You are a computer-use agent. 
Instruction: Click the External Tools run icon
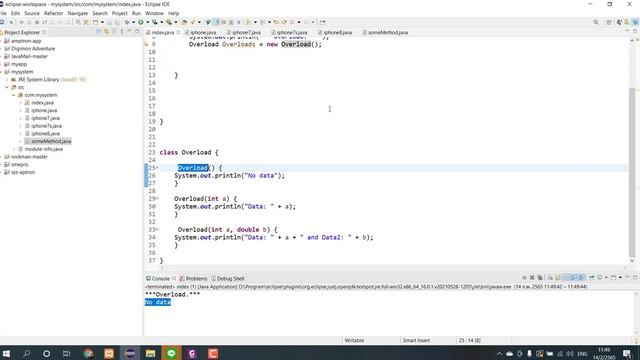point(169,22)
